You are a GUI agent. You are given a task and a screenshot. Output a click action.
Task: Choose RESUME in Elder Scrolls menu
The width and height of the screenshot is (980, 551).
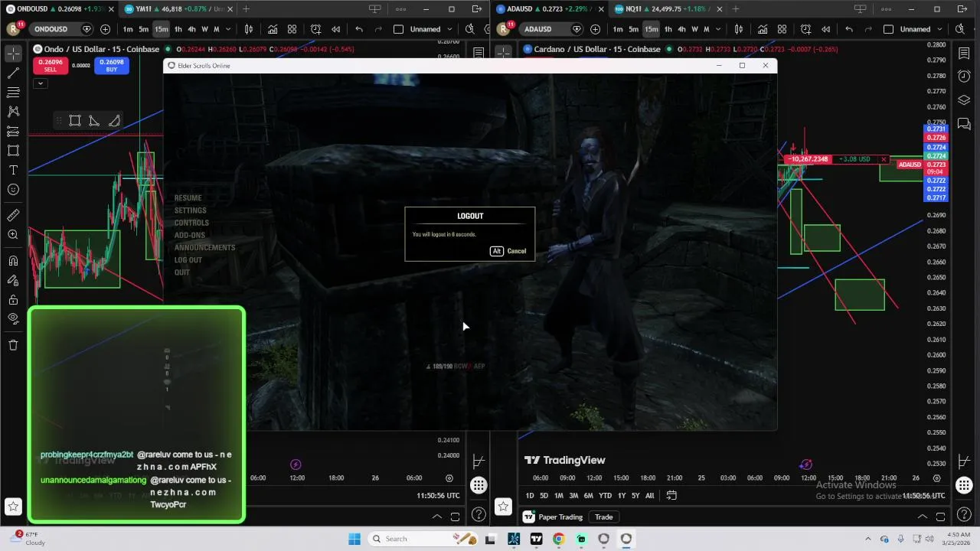click(x=188, y=198)
